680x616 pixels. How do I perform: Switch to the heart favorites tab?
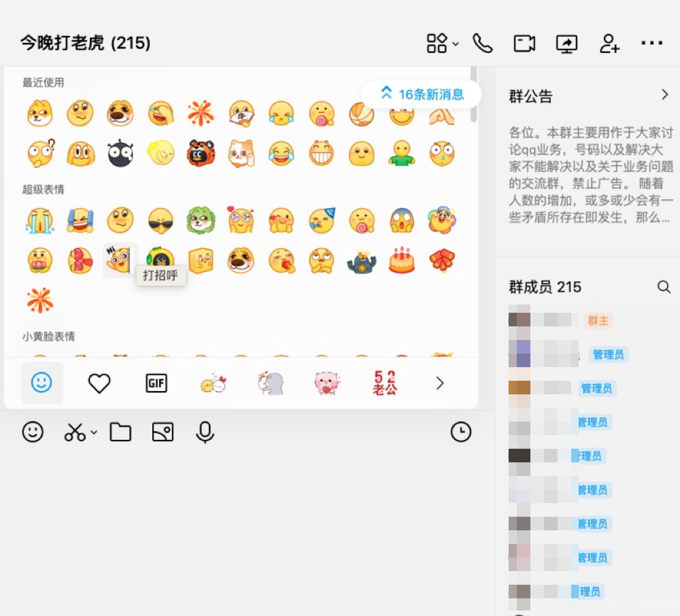[99, 383]
